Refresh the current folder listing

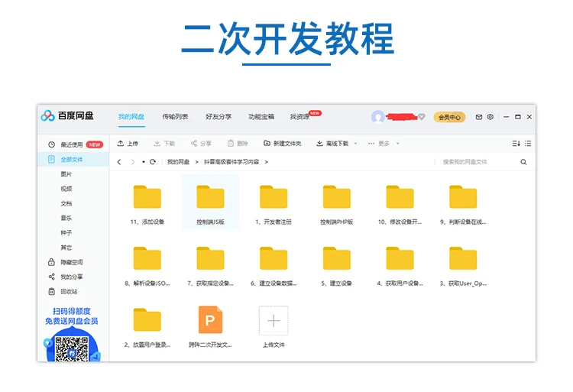coord(153,162)
